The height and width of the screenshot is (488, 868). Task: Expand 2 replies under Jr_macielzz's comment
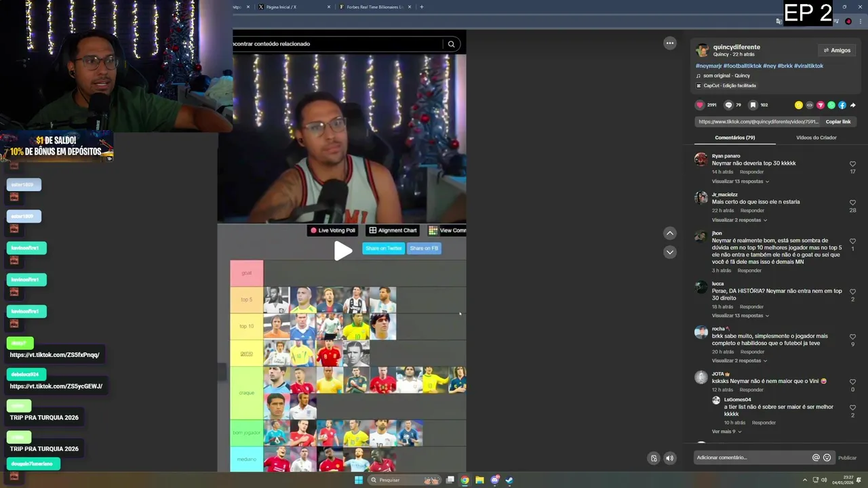pyautogui.click(x=739, y=220)
